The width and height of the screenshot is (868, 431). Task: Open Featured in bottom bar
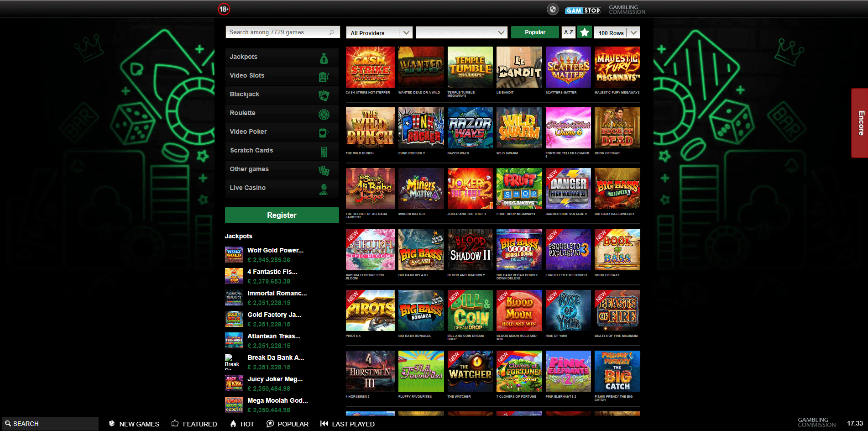(194, 424)
